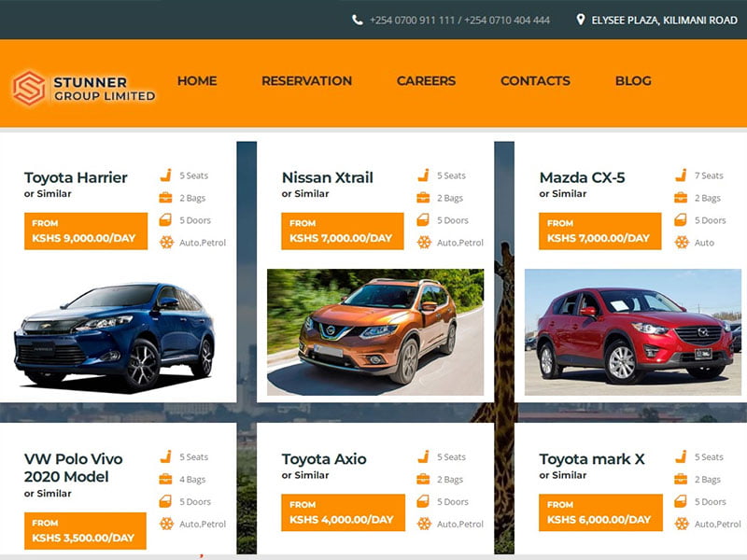Click seat icon on Mazda CX-5 card
The height and width of the screenshot is (560, 747).
click(682, 175)
